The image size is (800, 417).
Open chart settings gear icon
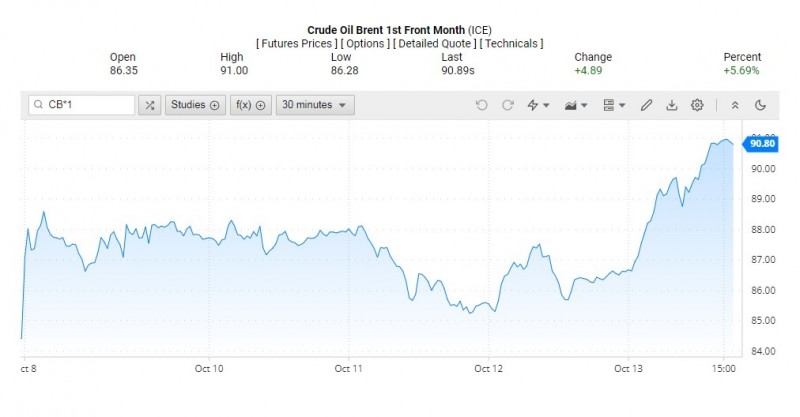[x=697, y=105]
